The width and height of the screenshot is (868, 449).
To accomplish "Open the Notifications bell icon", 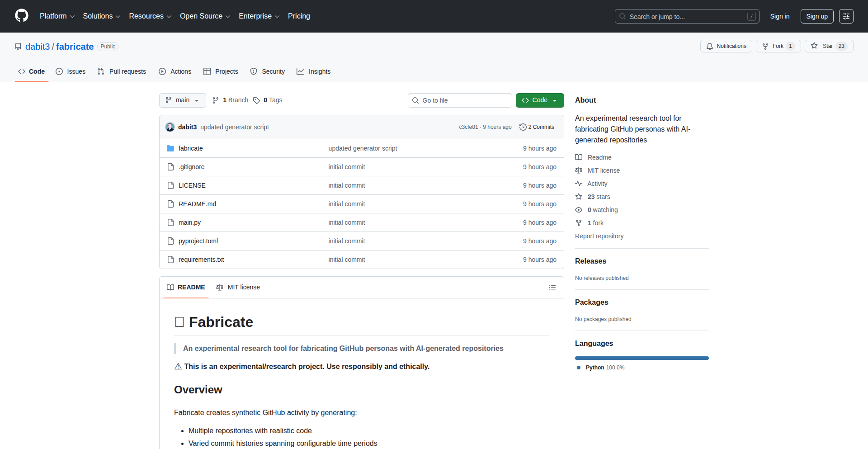I will click(x=710, y=46).
